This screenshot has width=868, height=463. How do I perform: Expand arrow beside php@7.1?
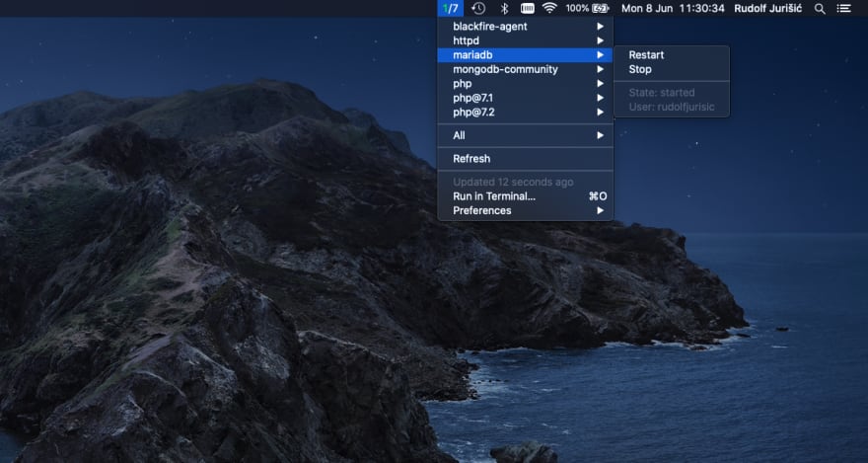point(600,98)
